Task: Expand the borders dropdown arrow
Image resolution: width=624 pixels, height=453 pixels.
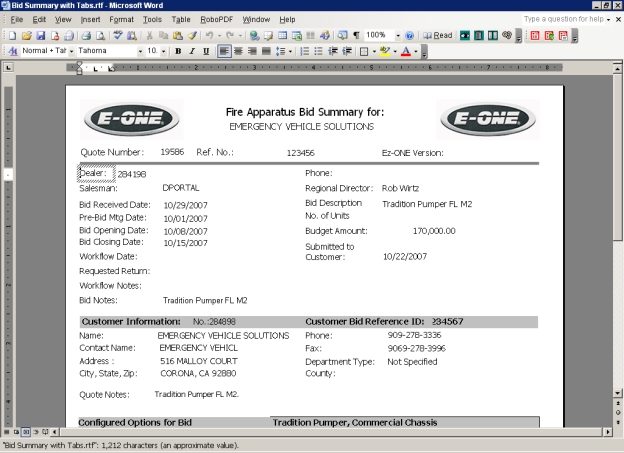Action: 374,51
